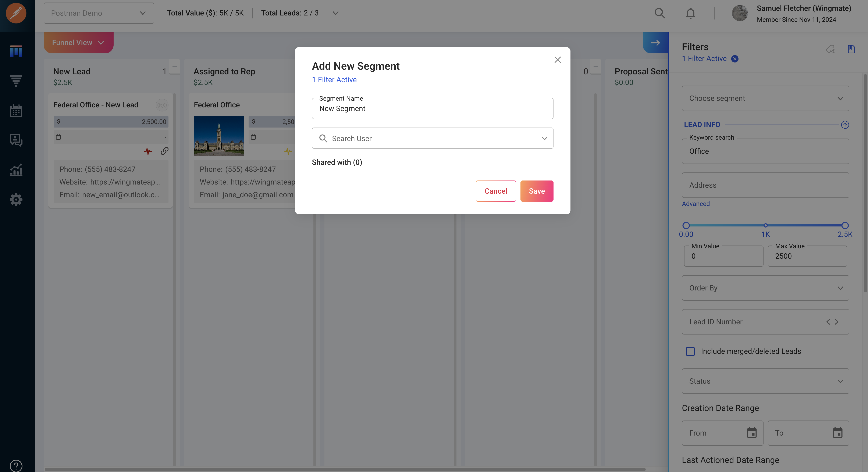
Task: Click Lead ID Number right arrow
Action: tap(836, 322)
